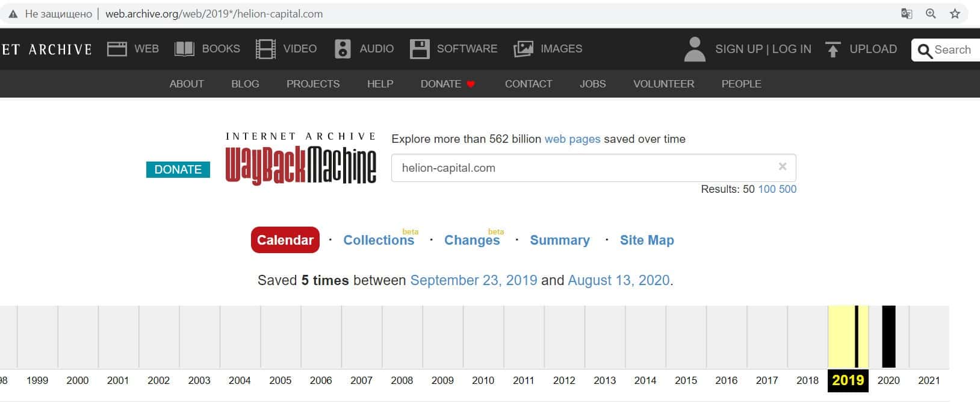Open the Changes tab
980x402 pixels.
coord(472,240)
